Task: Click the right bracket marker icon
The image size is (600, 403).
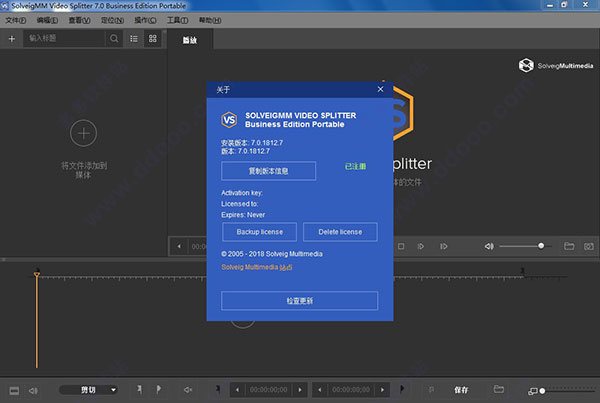Action: pos(402,389)
